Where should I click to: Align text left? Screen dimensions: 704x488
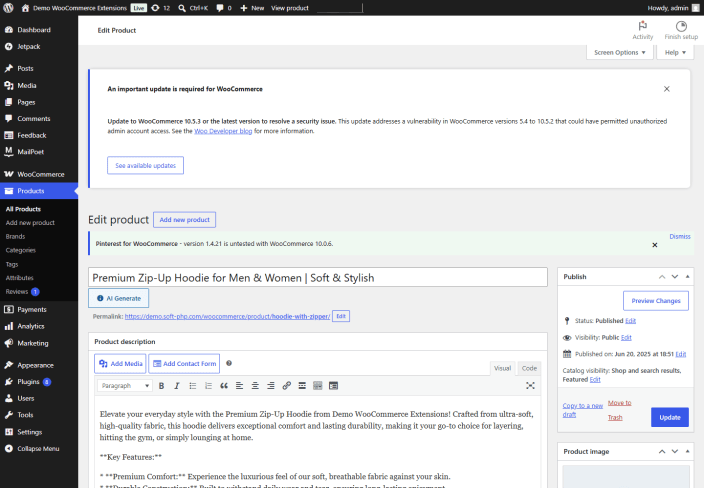point(239,386)
